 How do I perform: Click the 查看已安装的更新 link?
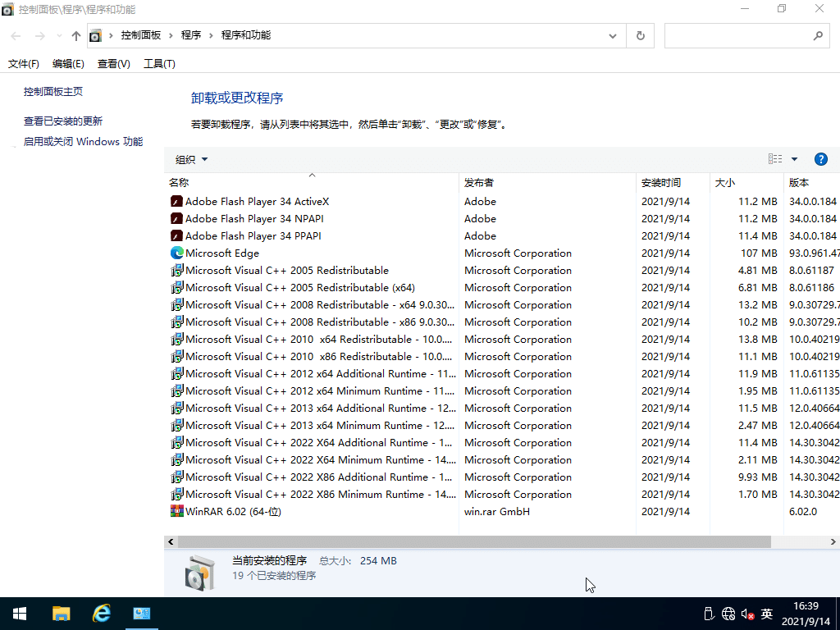(x=63, y=121)
